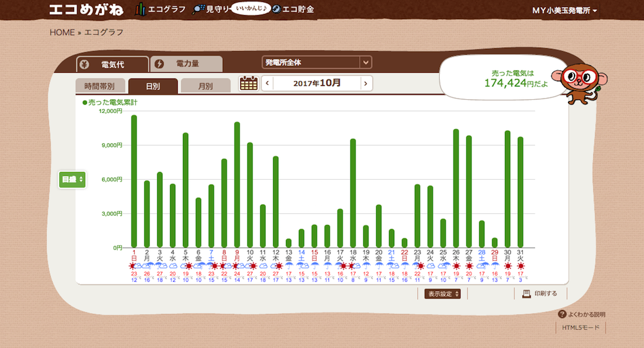This screenshot has height=348, width=644.
Task: Click the HOME breadcrumb link
Action: pyautogui.click(x=62, y=32)
